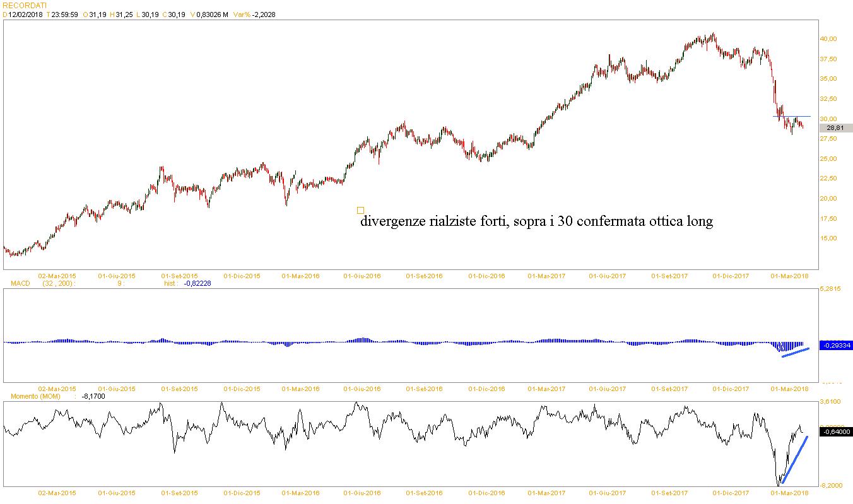
Task: Click the 40,00 price axis label
Action: tap(828, 38)
